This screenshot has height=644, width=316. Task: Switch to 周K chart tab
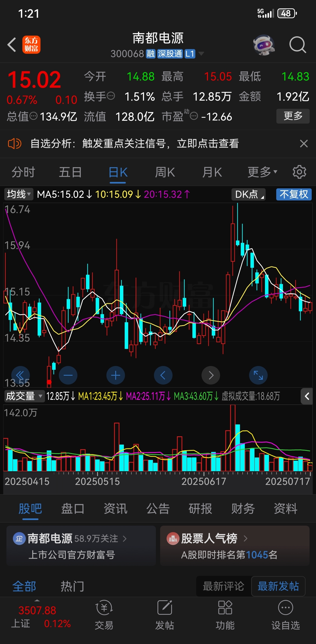tap(165, 172)
